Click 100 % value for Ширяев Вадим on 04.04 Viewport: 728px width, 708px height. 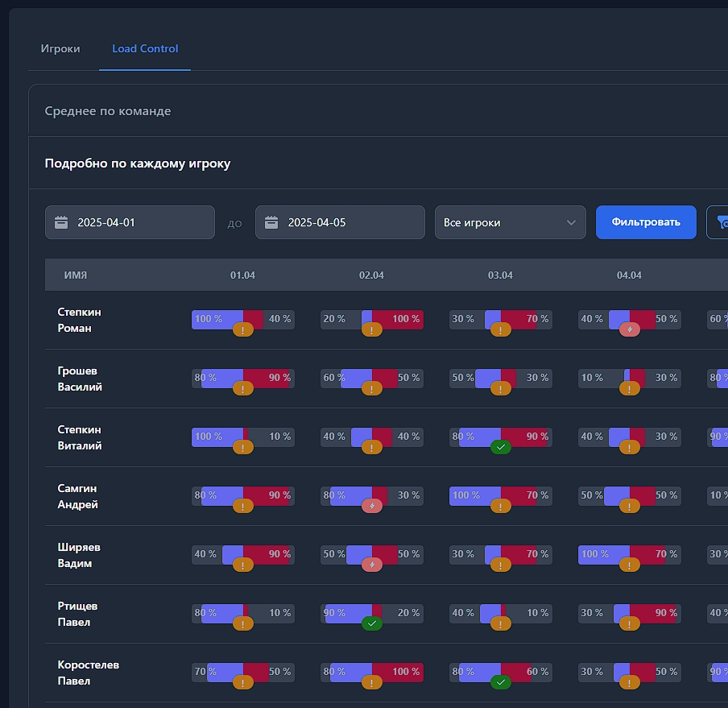click(x=595, y=554)
